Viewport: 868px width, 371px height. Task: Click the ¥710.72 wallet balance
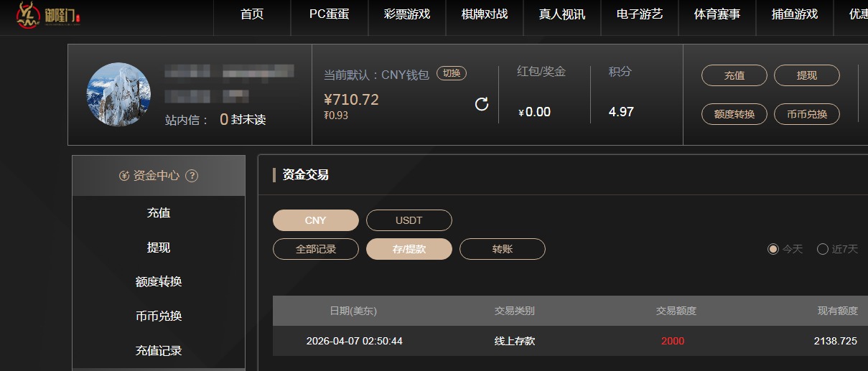coord(351,100)
